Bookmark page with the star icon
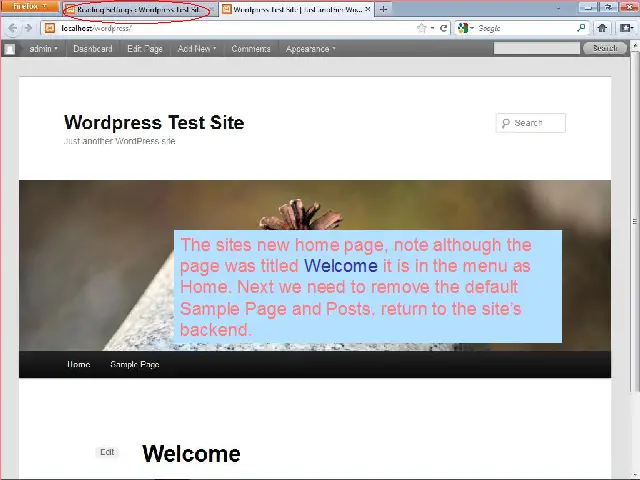Screen dimensions: 640x480 (422, 28)
